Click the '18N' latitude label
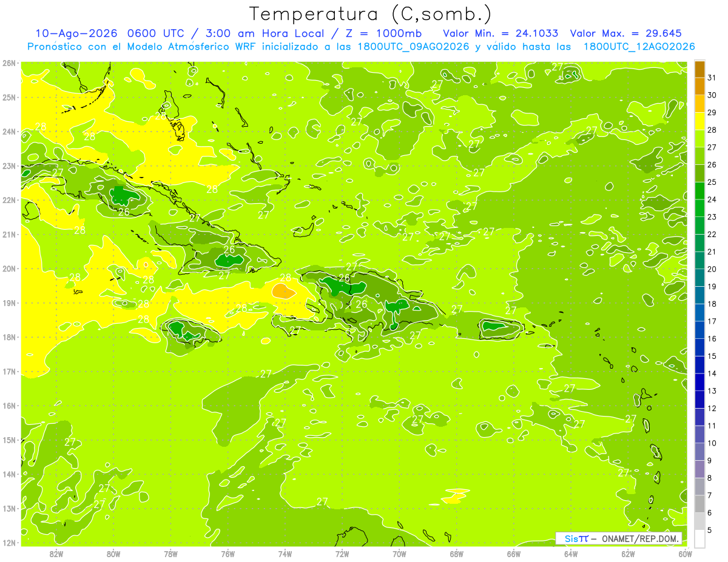This screenshot has width=728, height=562. pyautogui.click(x=9, y=337)
